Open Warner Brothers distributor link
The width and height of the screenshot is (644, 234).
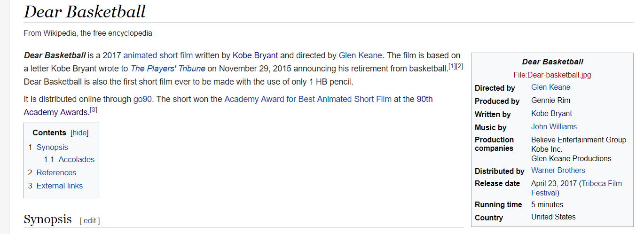558,171
